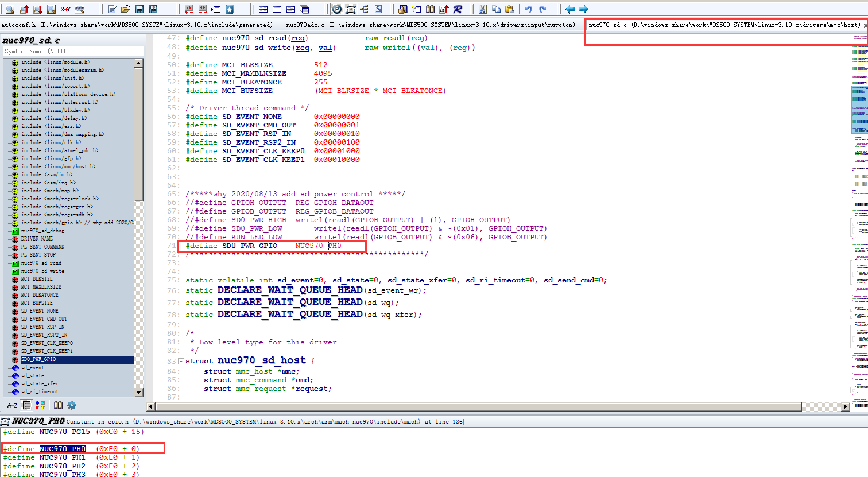Close the nuc970_sd.c tab
This screenshot has height=477, width=868.
click(x=865, y=25)
